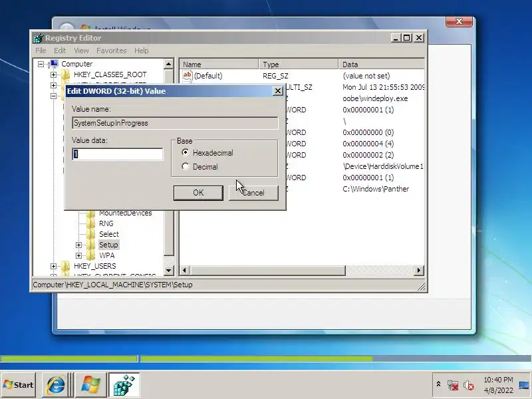Open Internet Explorer from the taskbar
Screen dimensions: 532x399
click(x=56, y=385)
